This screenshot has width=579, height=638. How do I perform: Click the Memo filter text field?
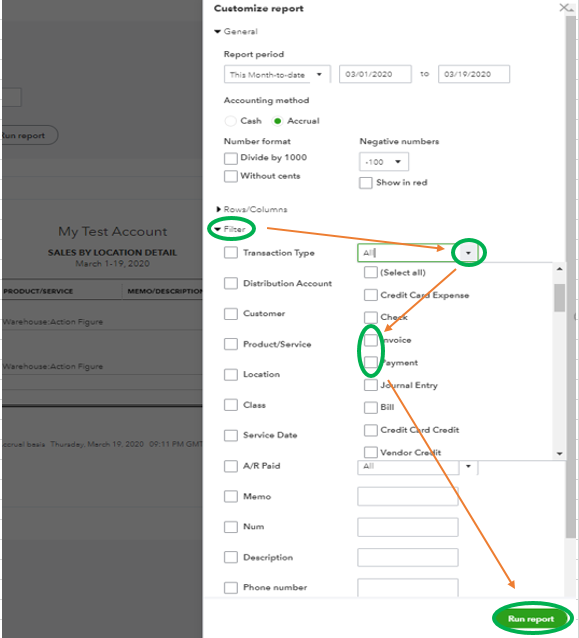408,496
